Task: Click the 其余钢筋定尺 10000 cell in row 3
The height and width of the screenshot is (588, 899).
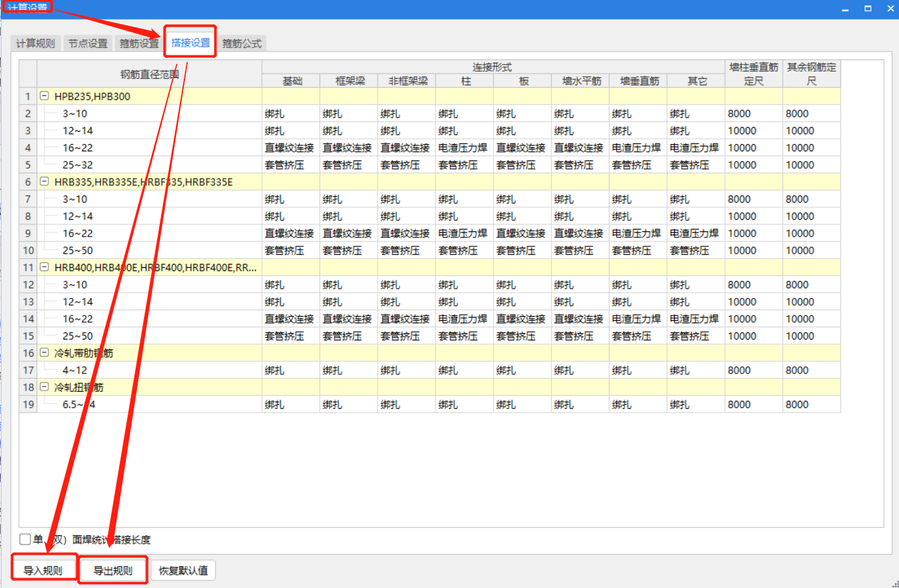Action: (812, 130)
